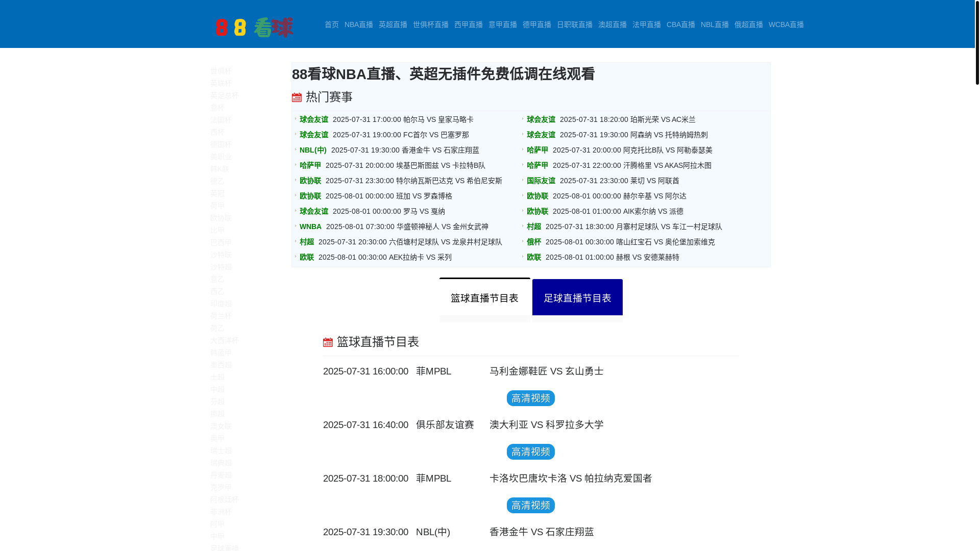
Task: Click 俄杯 league label
Action: [534, 242]
